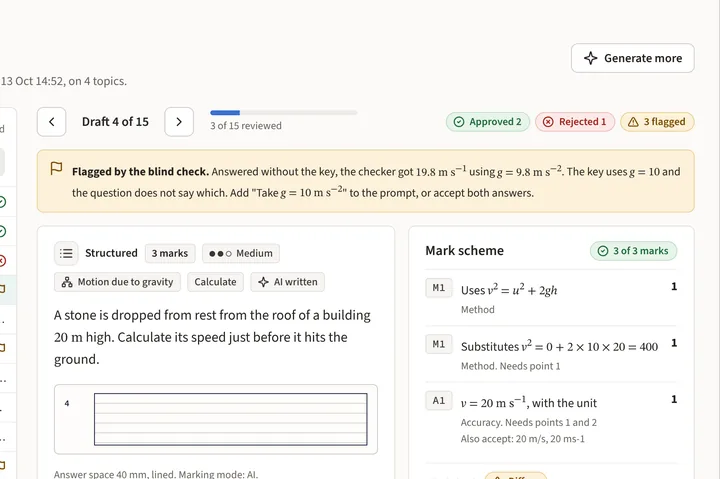
Task: Open the Medium difficulty chip
Action: (241, 254)
